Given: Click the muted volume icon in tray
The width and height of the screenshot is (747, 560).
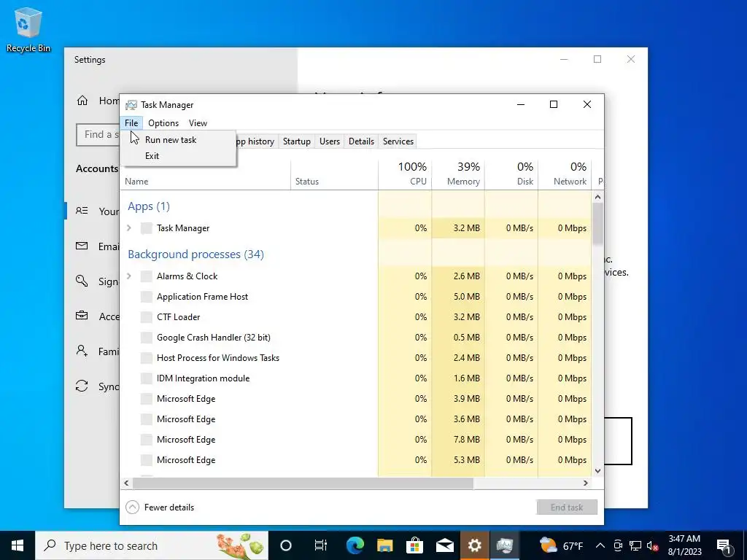Looking at the screenshot, I should click(652, 545).
